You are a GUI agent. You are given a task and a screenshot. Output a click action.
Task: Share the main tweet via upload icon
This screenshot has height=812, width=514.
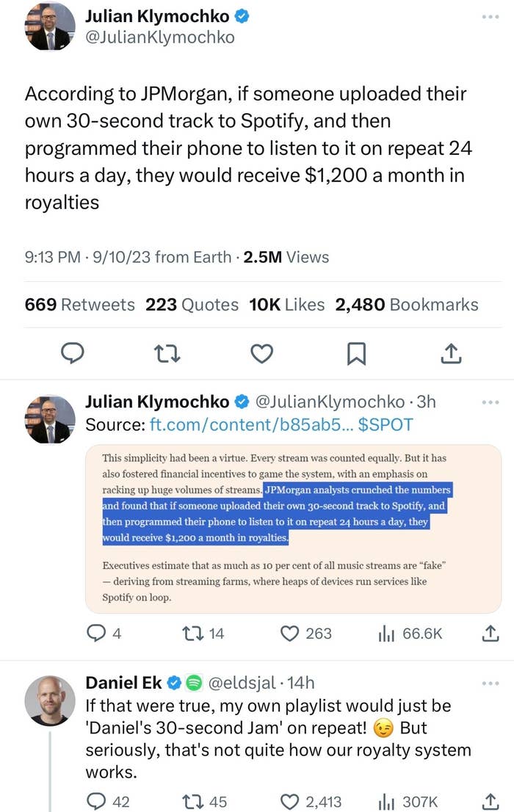click(451, 353)
